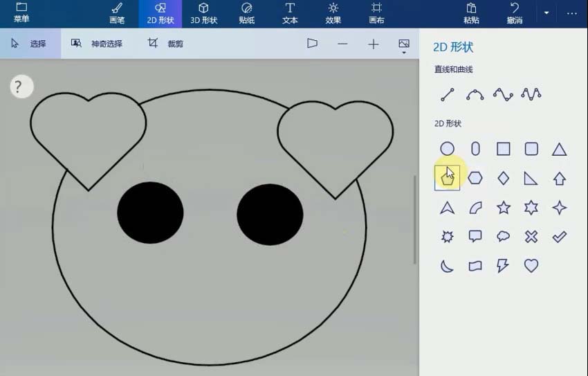This screenshot has height=376, width=588.
Task: Activate the 神奇选择 magic select tool
Action: 97,44
